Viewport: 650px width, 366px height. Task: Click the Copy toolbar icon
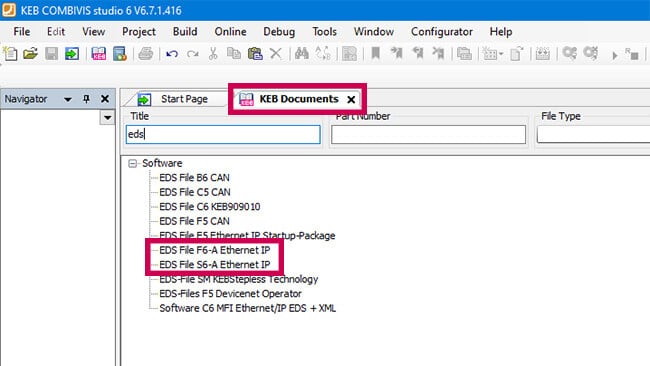coord(234,54)
